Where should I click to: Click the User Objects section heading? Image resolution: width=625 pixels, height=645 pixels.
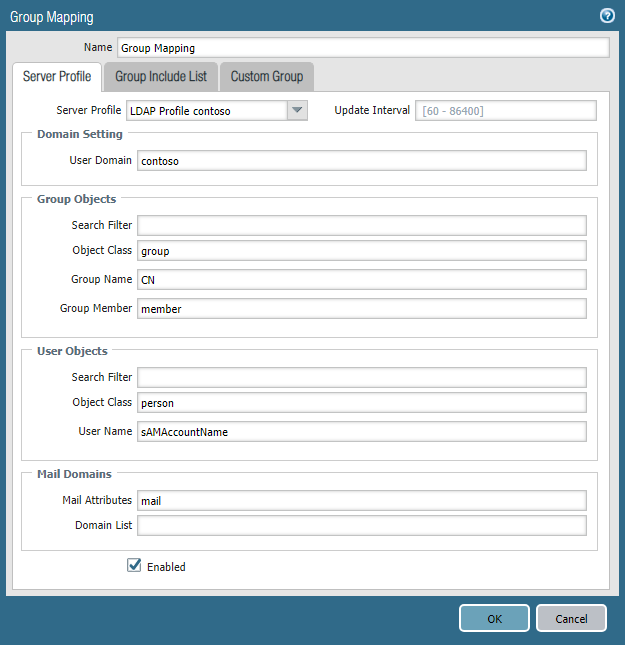click(x=72, y=351)
